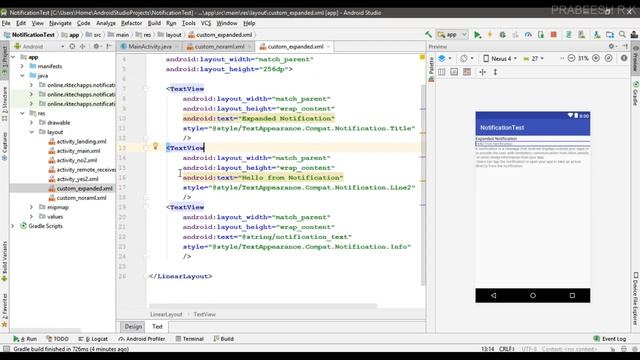Viewport: 640px width, 360px height.
Task: Expand Gradle Scripts node
Action: click(x=13, y=226)
